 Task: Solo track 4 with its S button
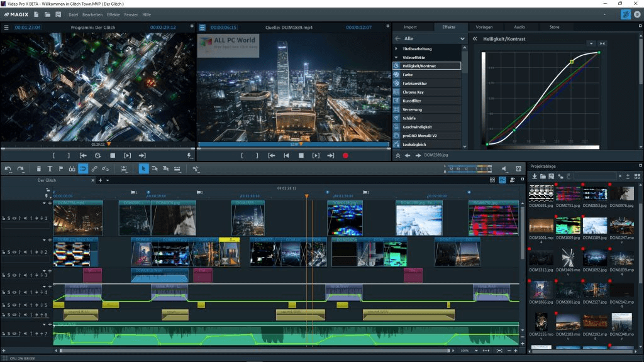(8, 292)
